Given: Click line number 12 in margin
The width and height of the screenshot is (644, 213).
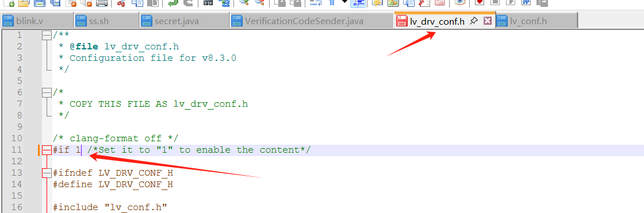Looking at the screenshot, I should pyautogui.click(x=17, y=161).
